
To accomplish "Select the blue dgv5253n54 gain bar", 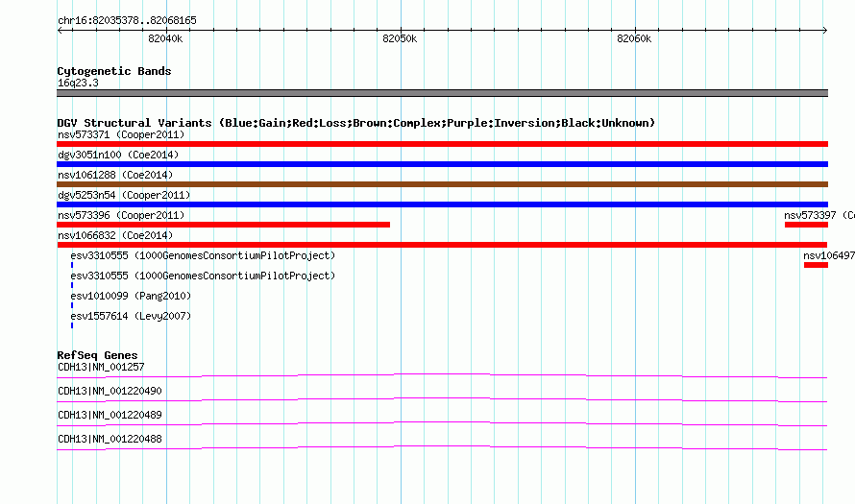I will pos(442,204).
